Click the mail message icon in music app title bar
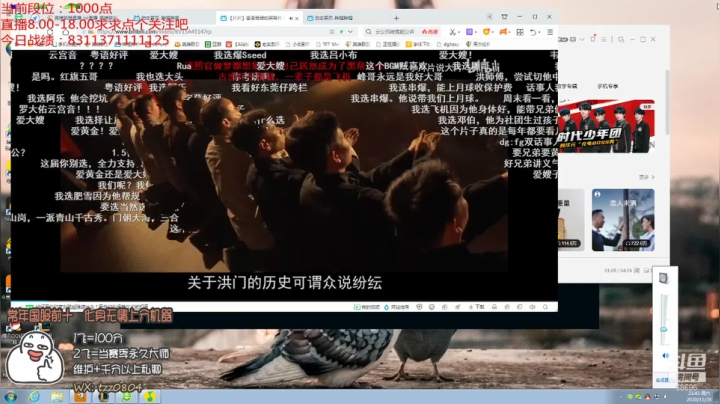Screen dimensions: 720x404 (x=573, y=39)
